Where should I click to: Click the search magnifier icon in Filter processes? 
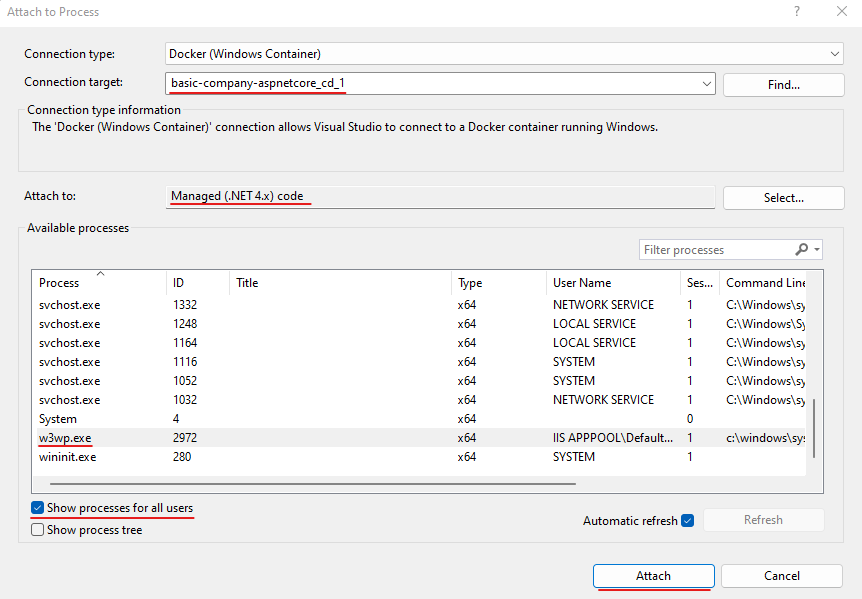click(x=802, y=249)
